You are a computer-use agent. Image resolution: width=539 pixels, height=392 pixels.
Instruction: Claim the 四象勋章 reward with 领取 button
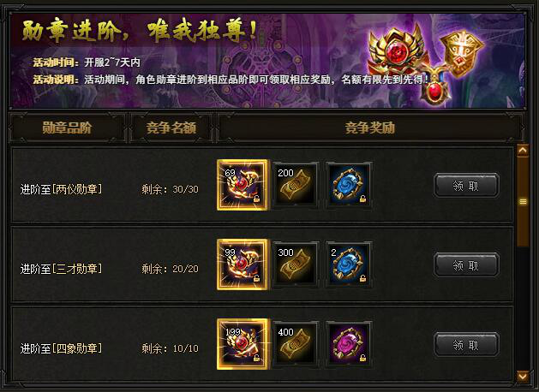point(466,345)
